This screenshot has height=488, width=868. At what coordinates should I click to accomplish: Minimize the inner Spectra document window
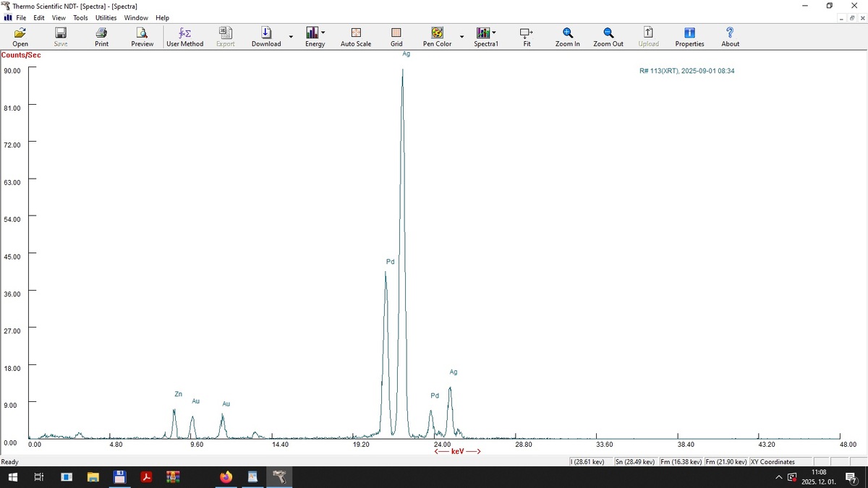pyautogui.click(x=841, y=17)
